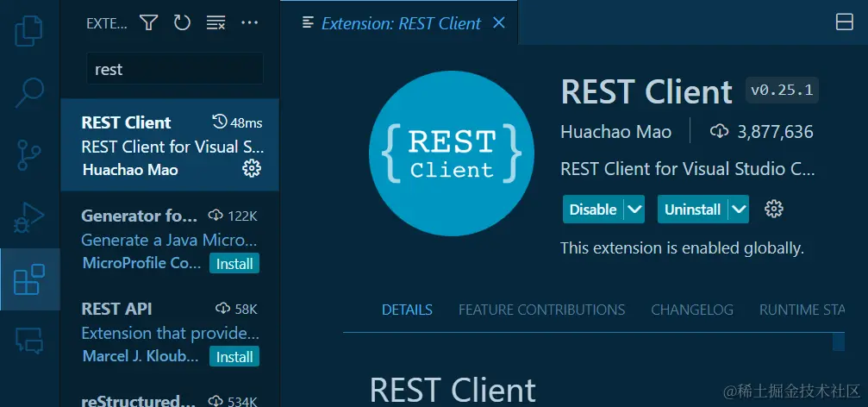Toggle the editor layout split icon
The height and width of the screenshot is (407, 868).
pos(844,22)
